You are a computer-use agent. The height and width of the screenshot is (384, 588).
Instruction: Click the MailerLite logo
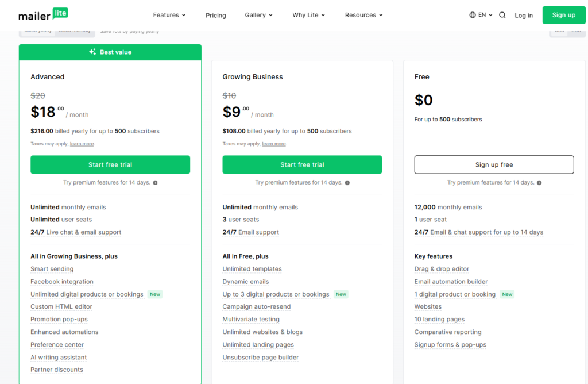click(43, 14)
